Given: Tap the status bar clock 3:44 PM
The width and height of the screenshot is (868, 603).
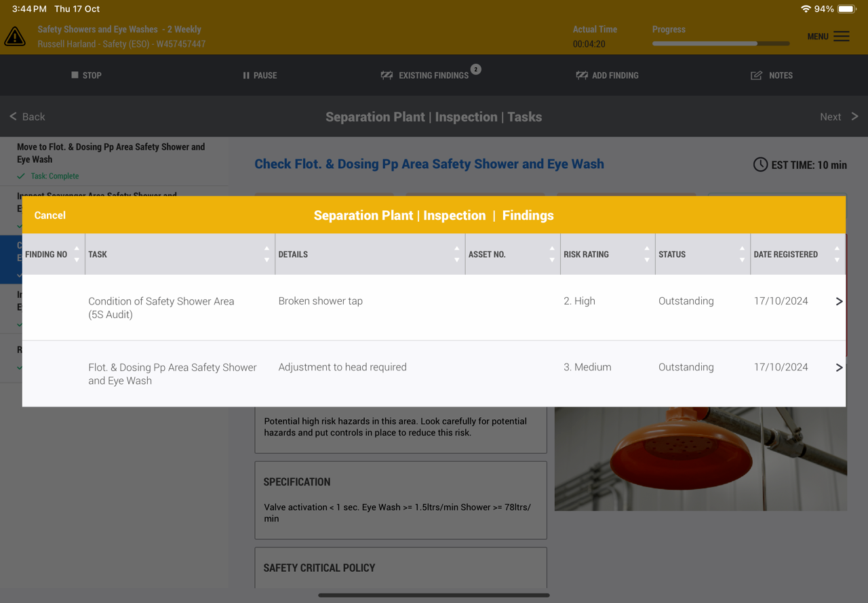Looking at the screenshot, I should click(x=29, y=9).
